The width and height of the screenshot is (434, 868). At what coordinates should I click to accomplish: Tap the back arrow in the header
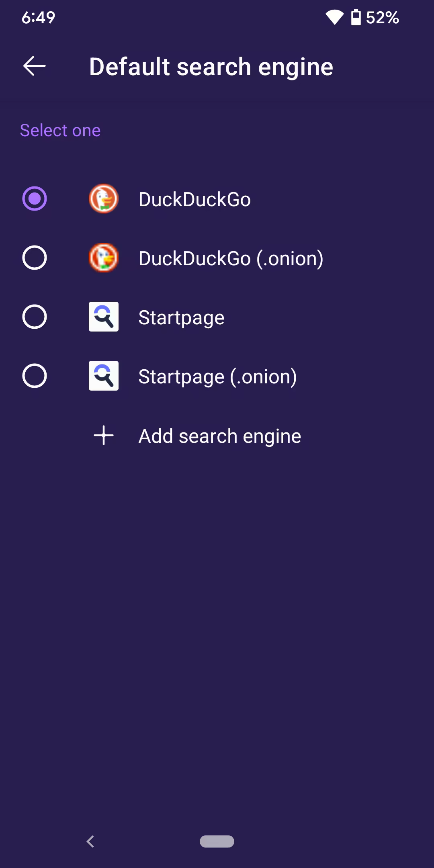(35, 66)
